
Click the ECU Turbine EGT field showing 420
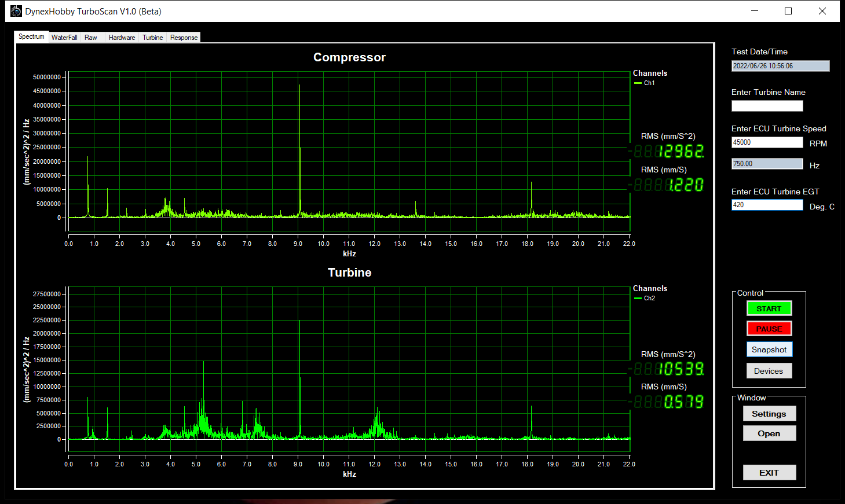point(767,205)
